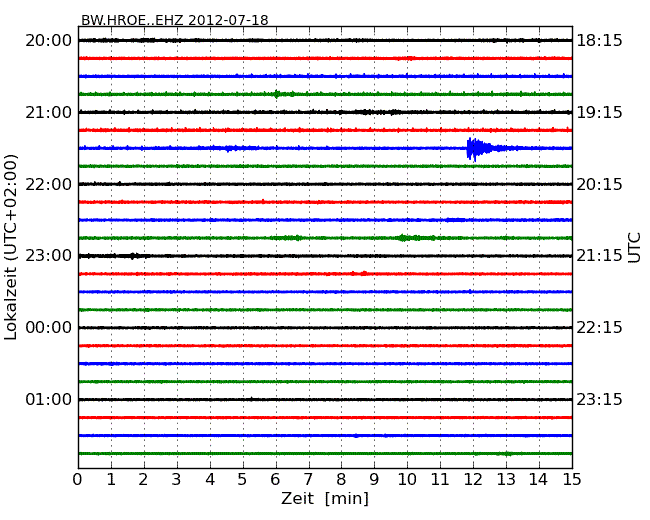Click the 21:15 UTC time label
Viewport: 650px width, 520px height.
(599, 256)
